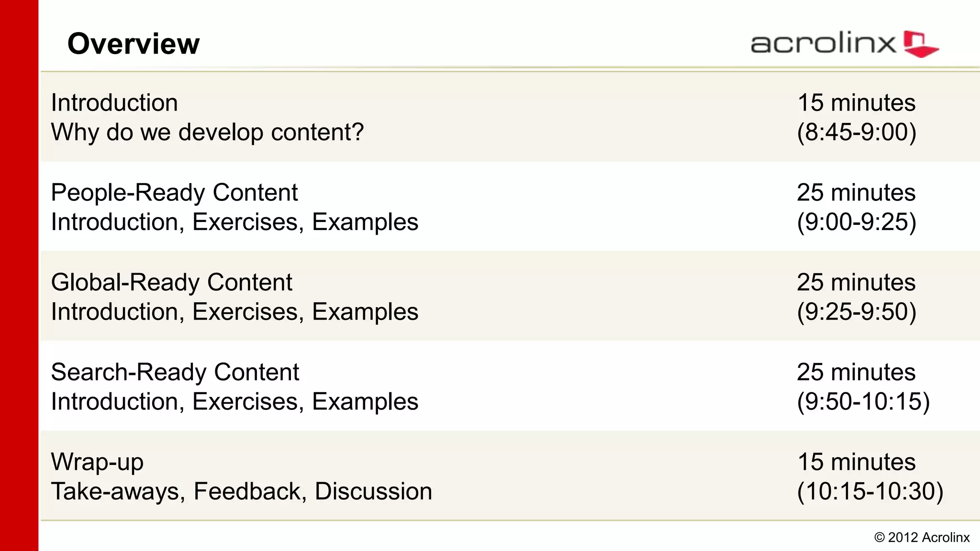
Task: Click the (9:00-9:25) time slot
Action: point(857,222)
